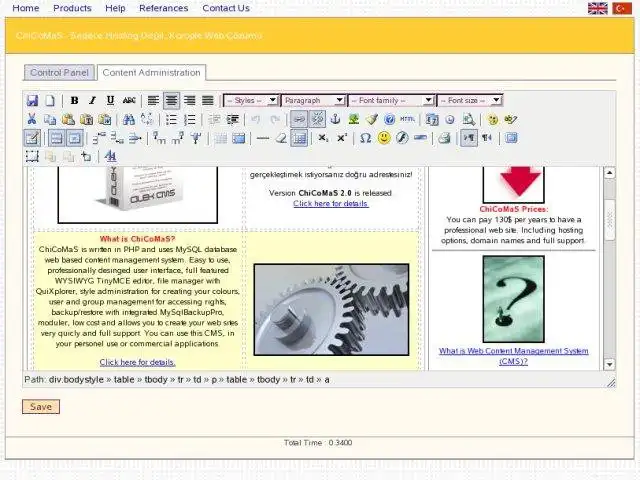Switch to the Control Panel tab
640x480 pixels.
(x=59, y=73)
